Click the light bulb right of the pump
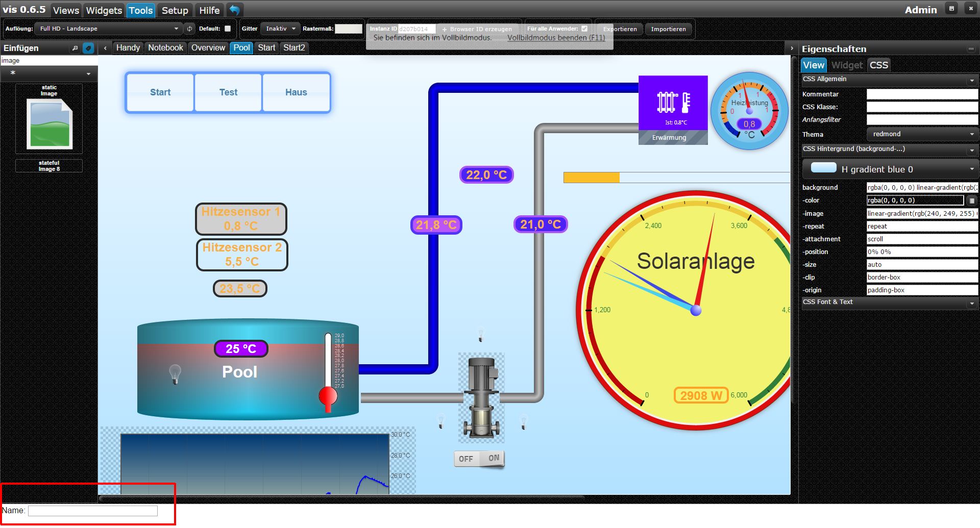Viewport: 980px width, 528px height. tap(523, 421)
